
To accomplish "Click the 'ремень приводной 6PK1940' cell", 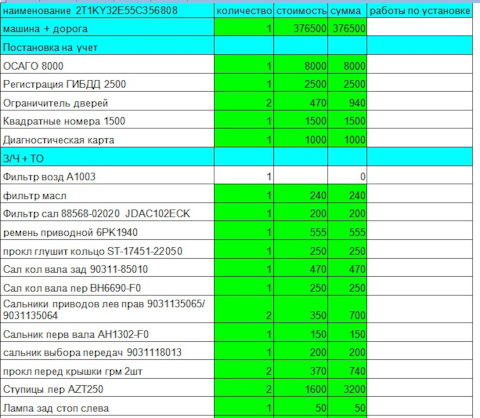I will (107, 230).
